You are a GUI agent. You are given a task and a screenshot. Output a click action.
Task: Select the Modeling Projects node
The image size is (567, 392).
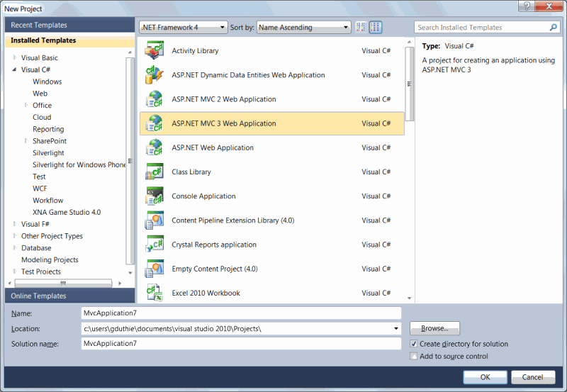coord(50,260)
